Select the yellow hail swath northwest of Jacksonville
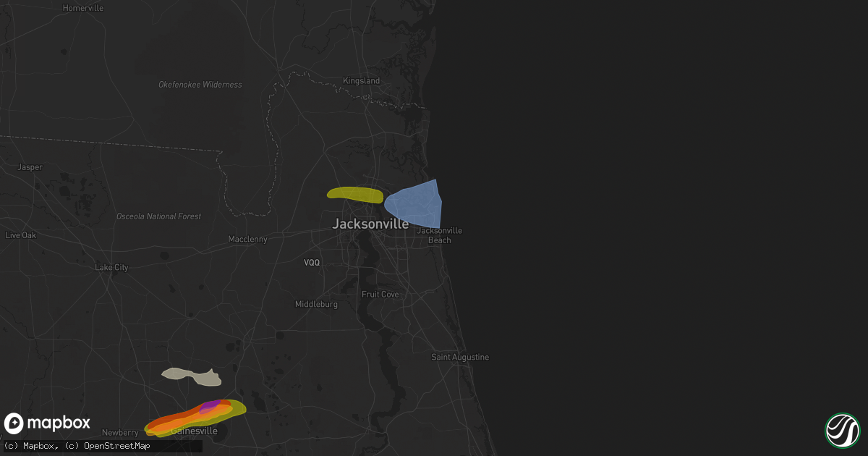Screen dimensions: 868x456 pyautogui.click(x=355, y=194)
